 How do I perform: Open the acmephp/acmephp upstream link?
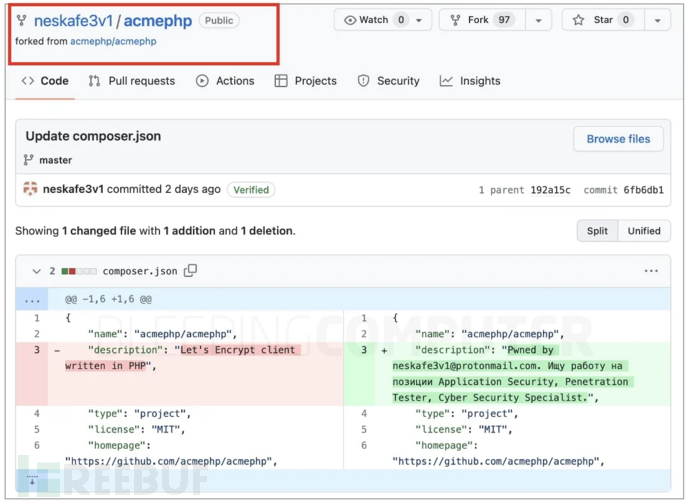click(113, 42)
